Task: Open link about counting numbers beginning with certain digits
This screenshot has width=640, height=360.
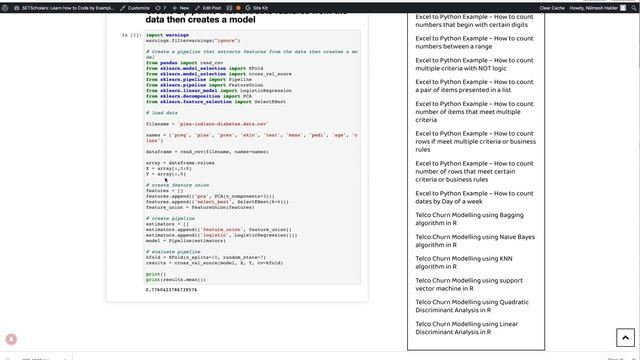Action: 474,21
